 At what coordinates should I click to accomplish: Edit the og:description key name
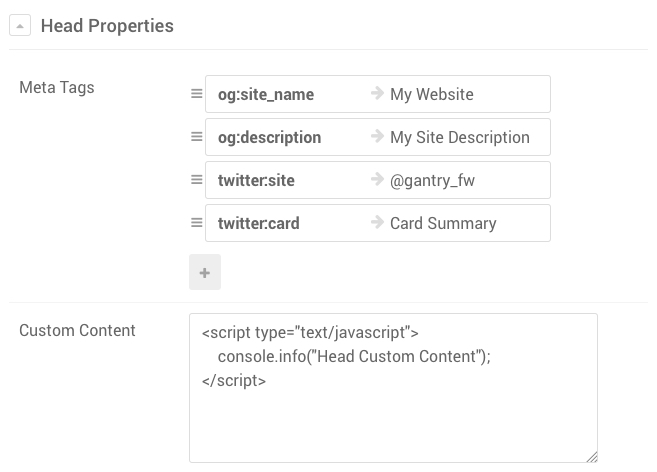pos(269,138)
